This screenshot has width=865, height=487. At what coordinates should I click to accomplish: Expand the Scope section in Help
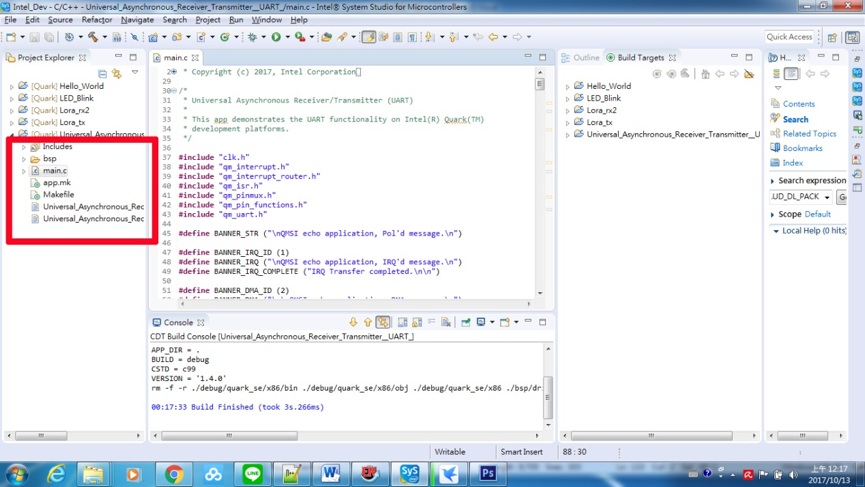pyautogui.click(x=772, y=215)
